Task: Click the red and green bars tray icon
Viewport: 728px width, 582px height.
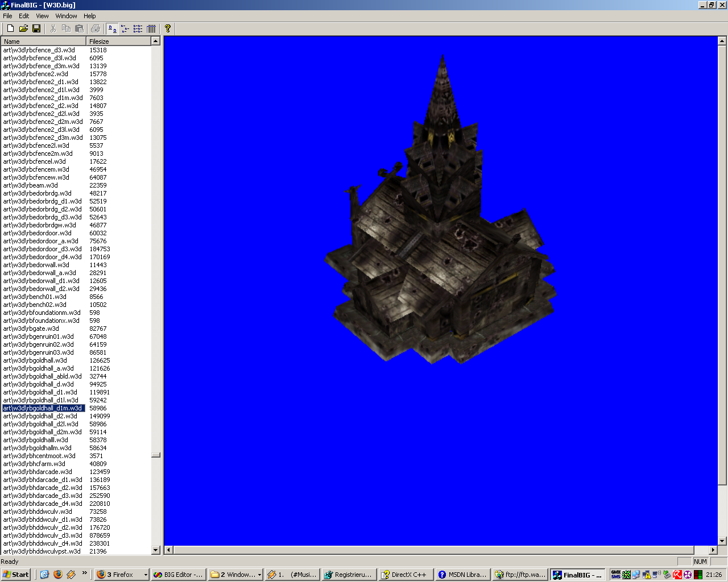Action: click(698, 575)
